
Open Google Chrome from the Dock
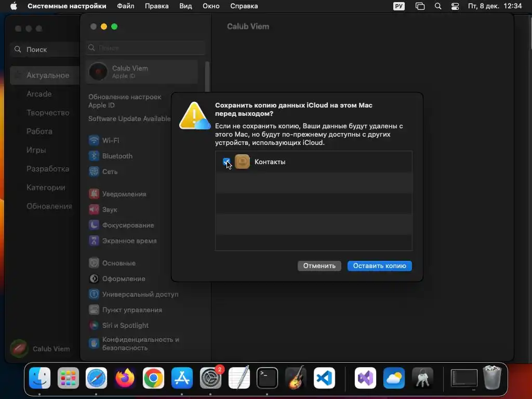coord(153,378)
